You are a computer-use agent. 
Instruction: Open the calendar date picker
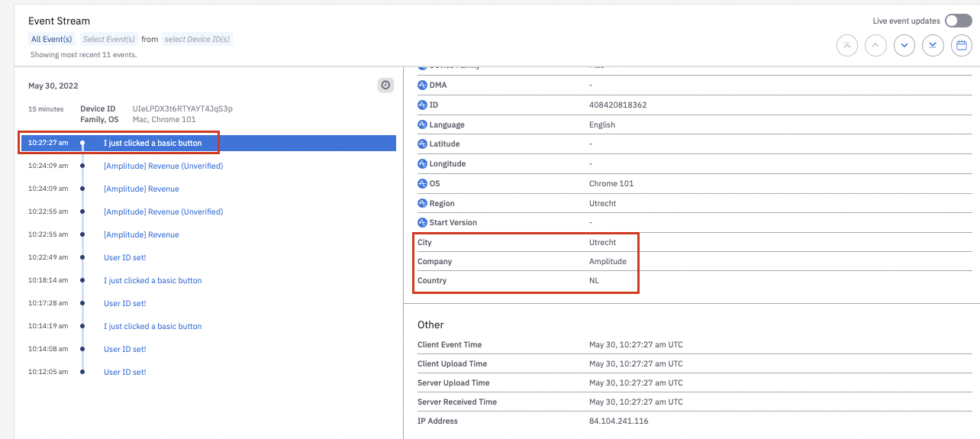pos(962,46)
